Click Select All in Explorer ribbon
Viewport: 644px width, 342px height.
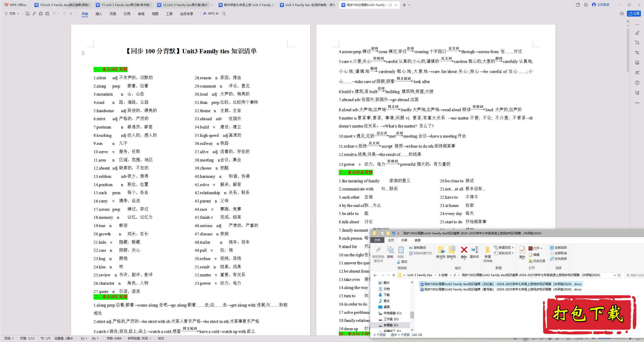click(558, 247)
